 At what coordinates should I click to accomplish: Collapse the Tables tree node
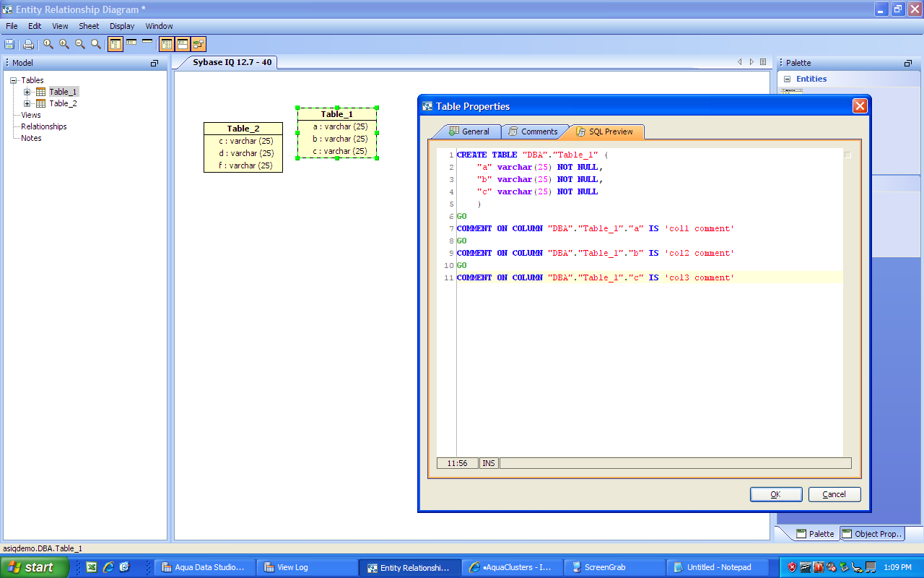(x=14, y=80)
